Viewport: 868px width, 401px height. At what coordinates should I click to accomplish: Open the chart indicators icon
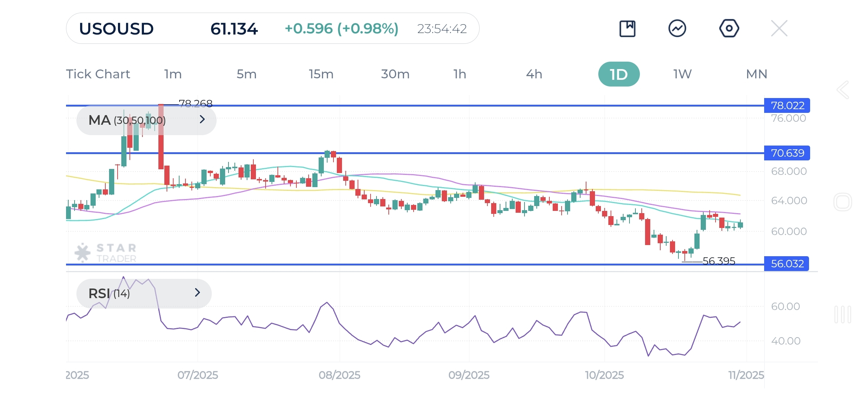click(677, 29)
